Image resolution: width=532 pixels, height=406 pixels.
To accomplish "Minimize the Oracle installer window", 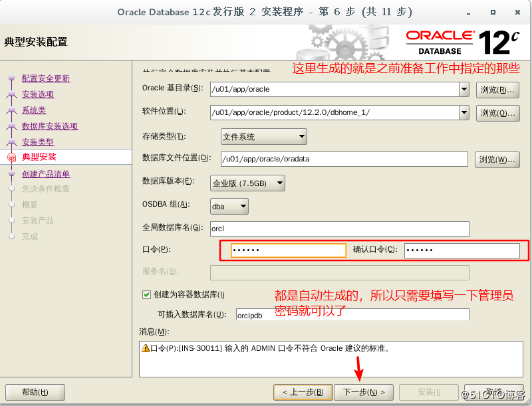I will pos(469,13).
